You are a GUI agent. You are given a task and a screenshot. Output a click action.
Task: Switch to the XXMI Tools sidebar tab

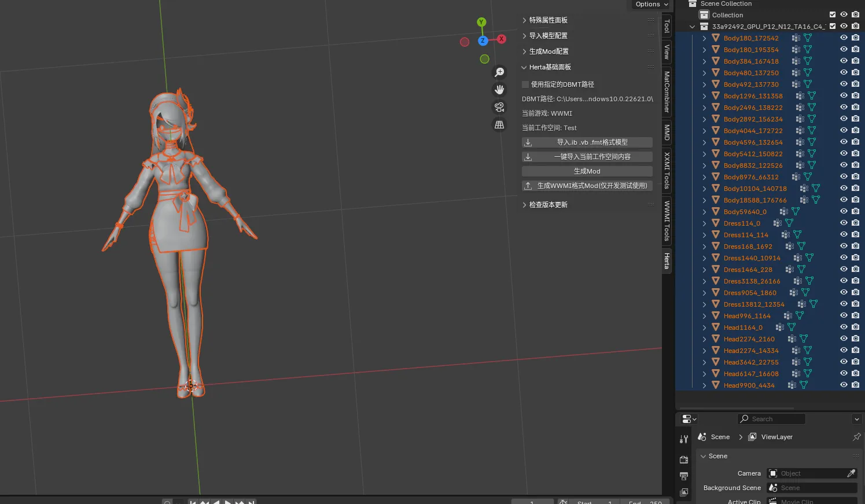click(x=667, y=170)
